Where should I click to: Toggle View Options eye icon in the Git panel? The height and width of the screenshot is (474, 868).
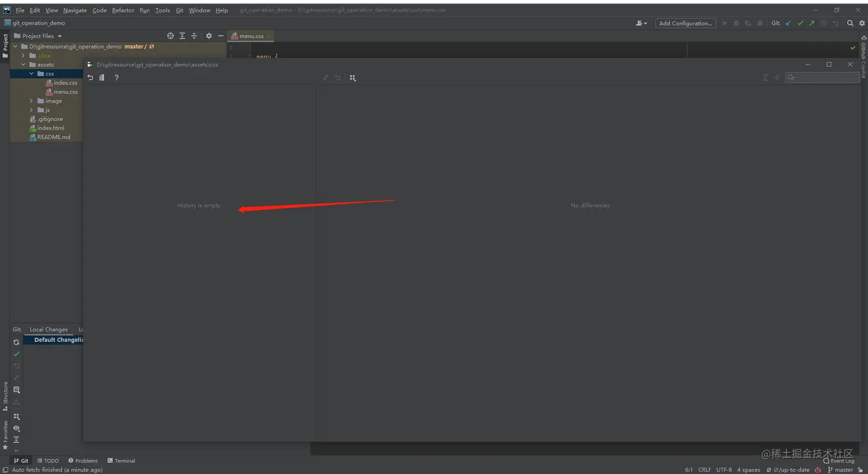tap(16, 428)
